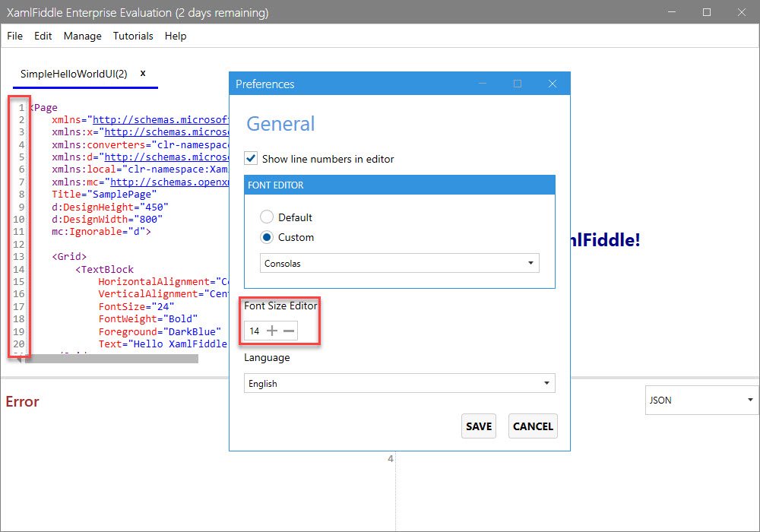The image size is (760, 532).
Task: Click the Foreground="DarkBlue" line
Action: (160, 331)
